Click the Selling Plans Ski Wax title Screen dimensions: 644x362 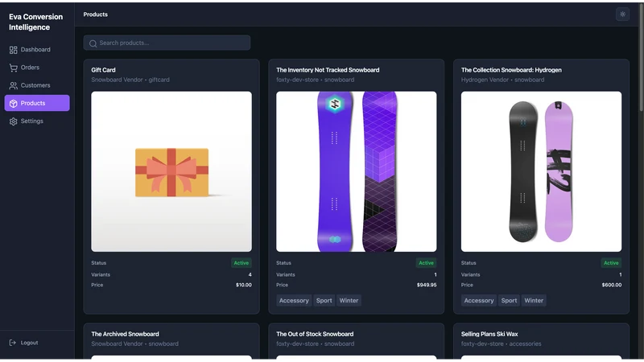click(x=489, y=334)
